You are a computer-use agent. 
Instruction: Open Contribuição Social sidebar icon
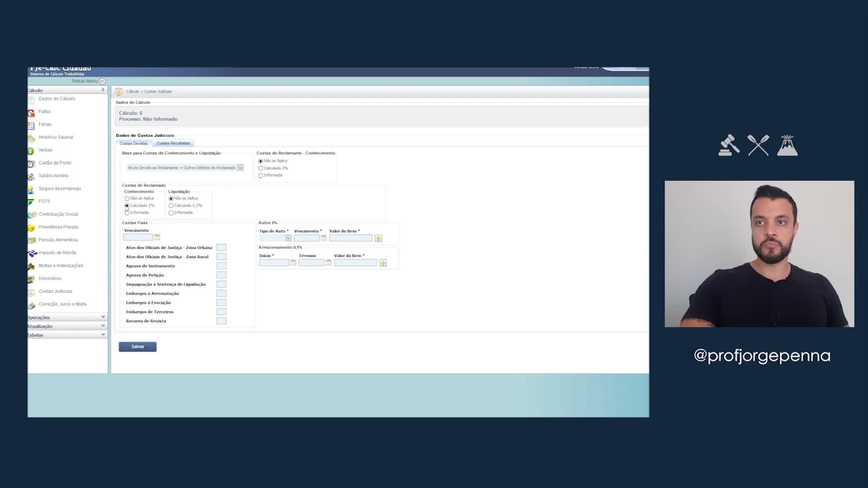31,215
